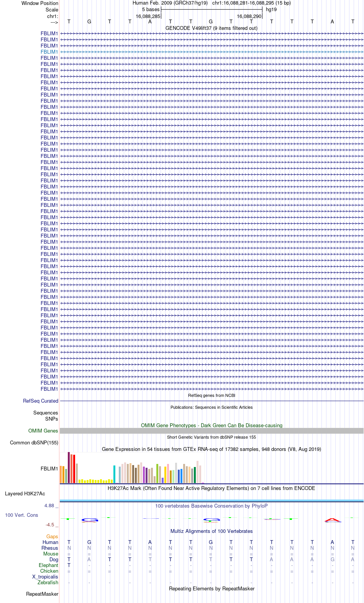
Task: Click the Publications sequences track heading
Action: point(212,407)
